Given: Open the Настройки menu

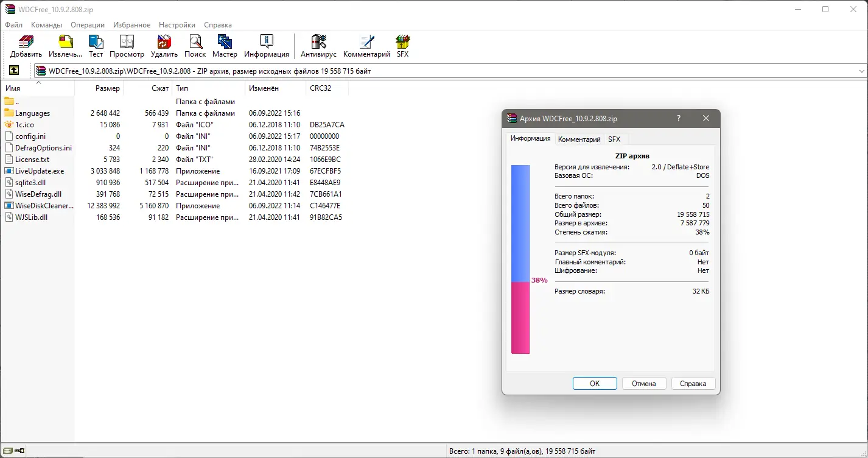Looking at the screenshot, I should click(177, 25).
